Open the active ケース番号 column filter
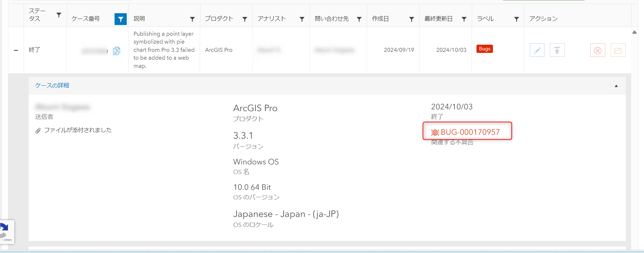Image resolution: width=644 pixels, height=253 pixels. click(121, 19)
